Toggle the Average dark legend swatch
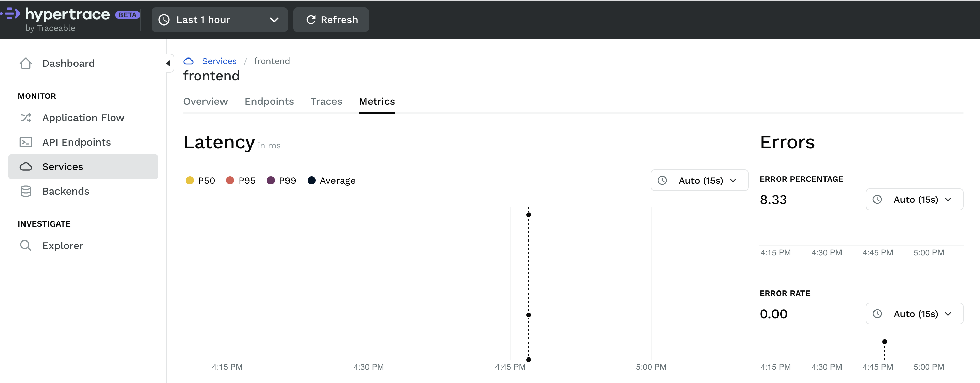 (x=312, y=180)
